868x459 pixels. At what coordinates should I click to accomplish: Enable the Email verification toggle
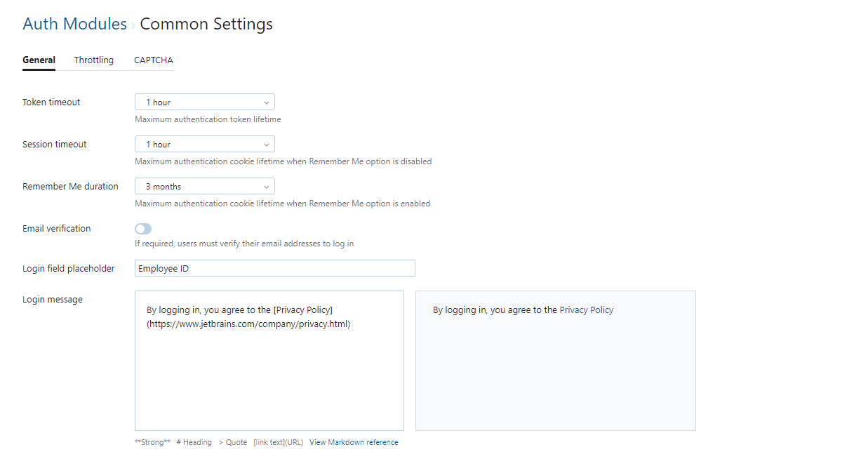point(143,229)
